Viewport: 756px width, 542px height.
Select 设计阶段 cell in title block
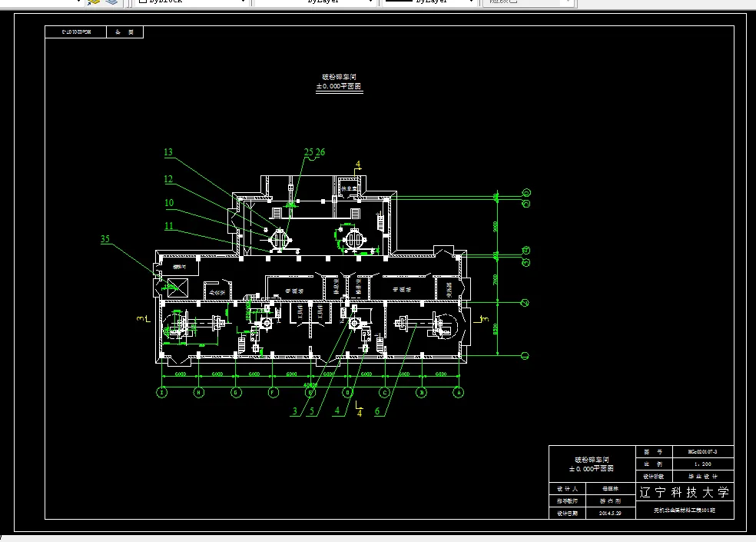tap(653, 477)
